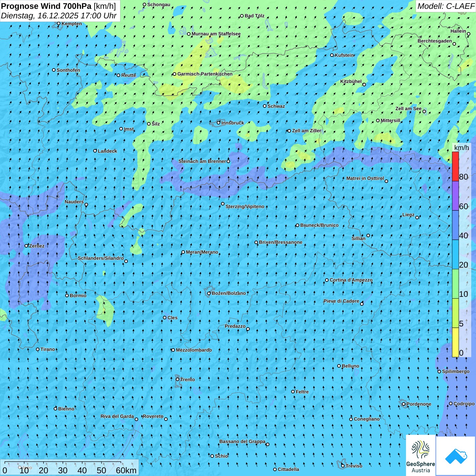Click the 'Schlanders/Silandro' label
The height and width of the screenshot is (476, 476).
coord(101,258)
